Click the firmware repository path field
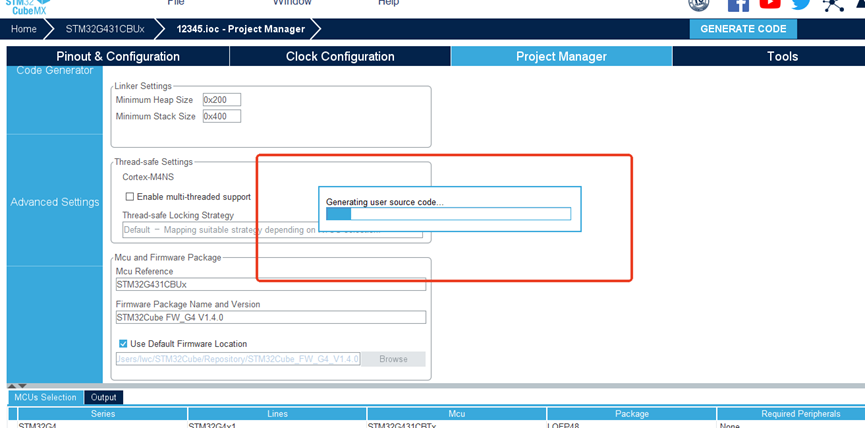This screenshot has width=865, height=428. (x=238, y=359)
